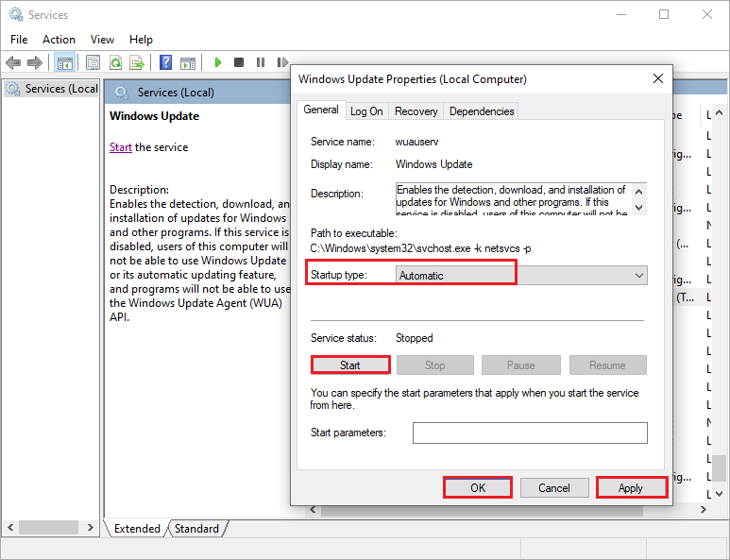The image size is (730, 560).
Task: Switch to the Standard view tab
Action: click(196, 528)
